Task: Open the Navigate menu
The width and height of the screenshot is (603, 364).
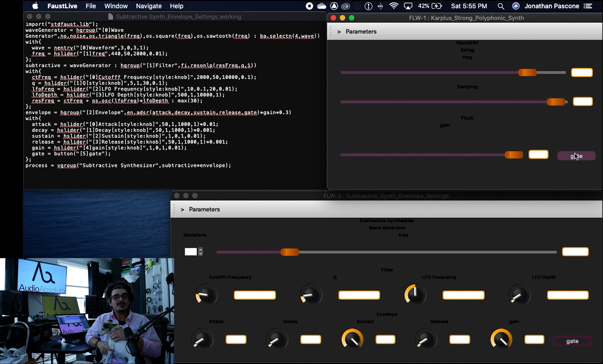Action: coord(148,6)
